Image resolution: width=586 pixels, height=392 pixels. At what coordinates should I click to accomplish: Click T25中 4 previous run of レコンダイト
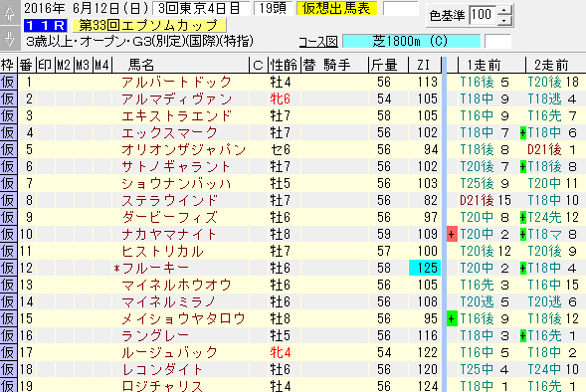tap(485, 369)
